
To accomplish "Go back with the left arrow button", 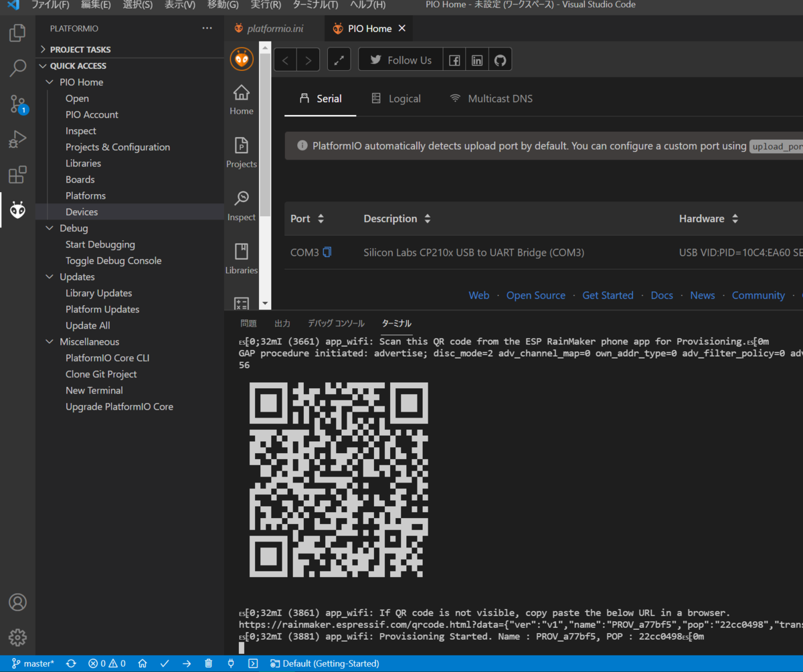I will [285, 60].
